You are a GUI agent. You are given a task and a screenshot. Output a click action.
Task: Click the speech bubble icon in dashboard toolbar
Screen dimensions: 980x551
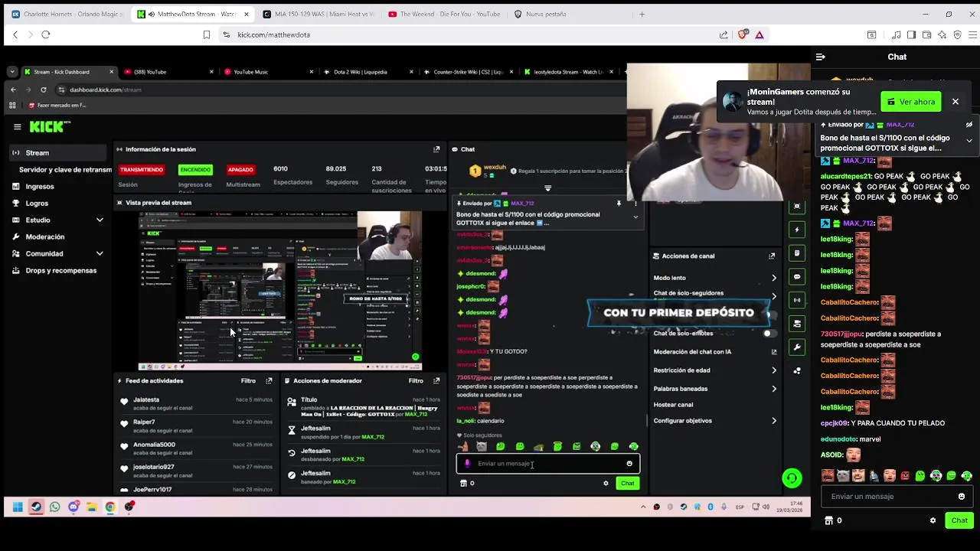tap(797, 276)
